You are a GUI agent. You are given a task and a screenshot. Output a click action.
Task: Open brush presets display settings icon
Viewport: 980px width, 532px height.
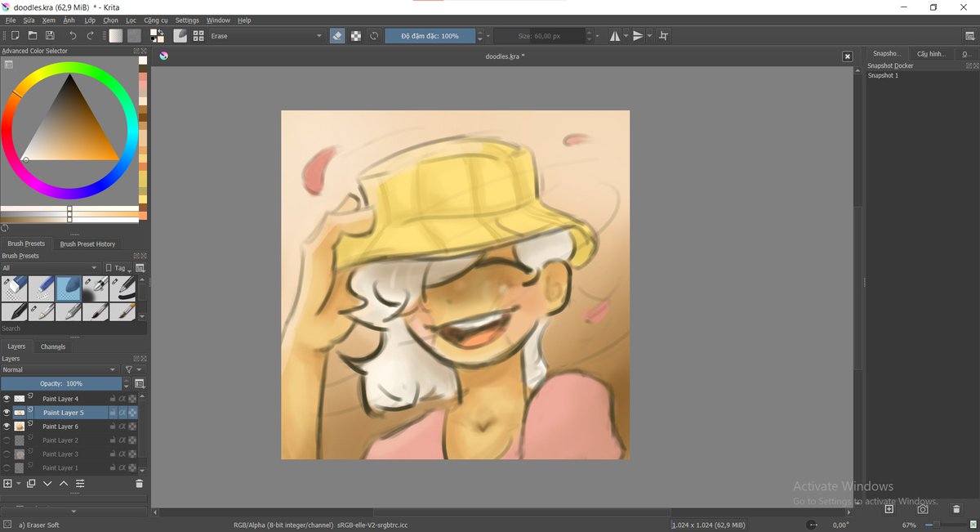click(x=140, y=268)
